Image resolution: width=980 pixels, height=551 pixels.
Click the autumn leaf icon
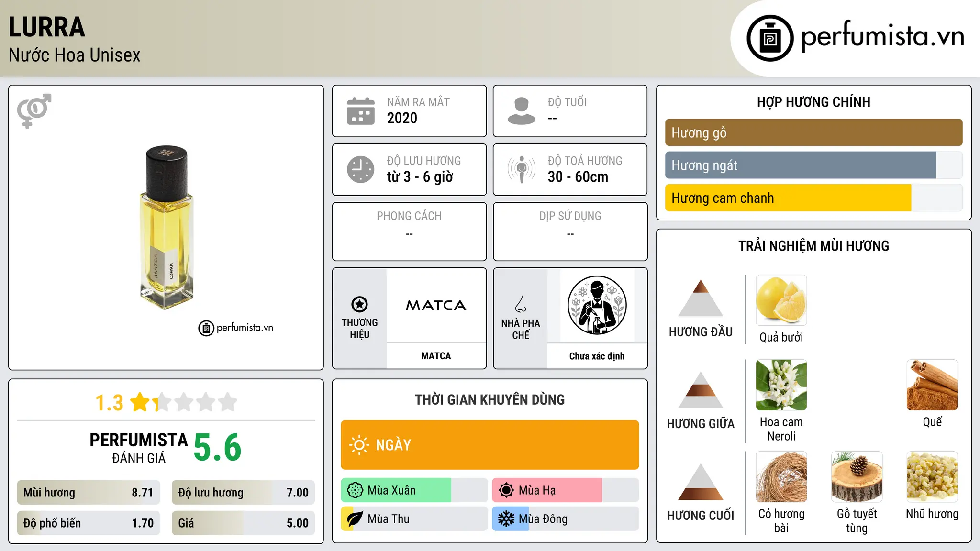(355, 519)
